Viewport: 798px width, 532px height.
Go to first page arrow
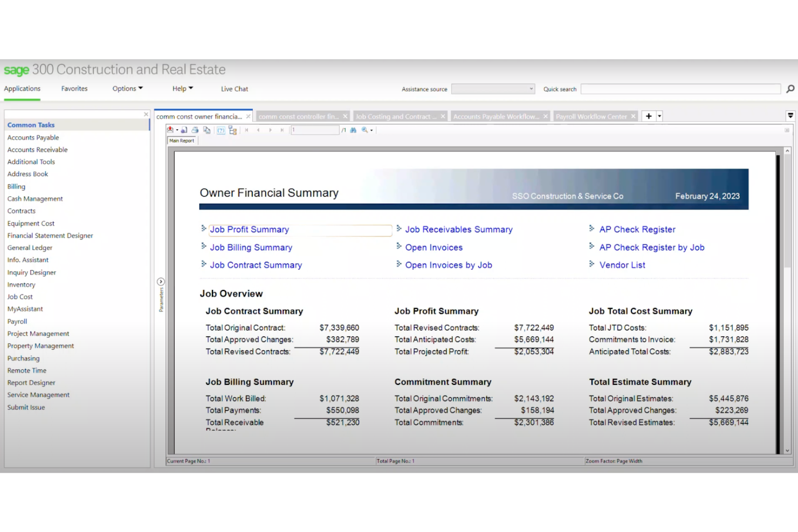click(x=246, y=130)
